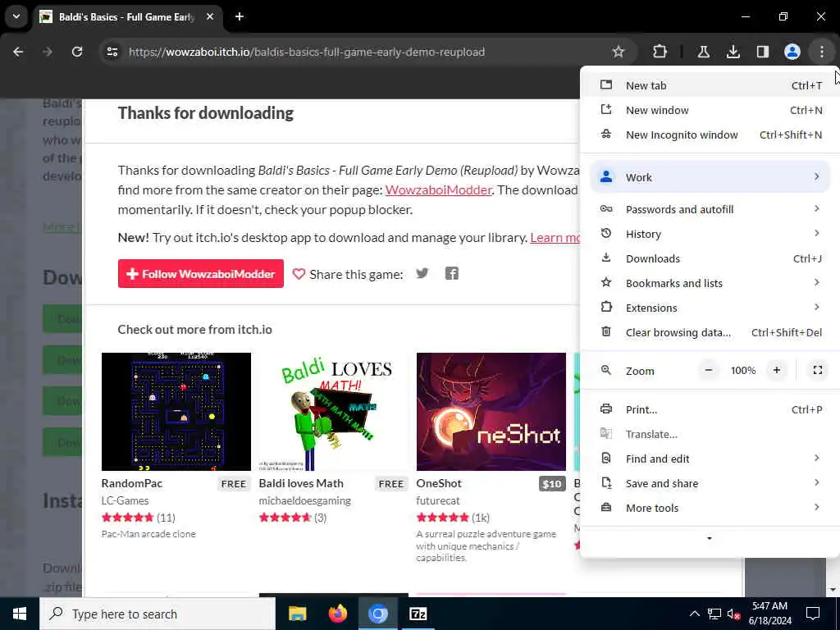Click the network status tray icon
This screenshot has height=630, width=840.
(714, 614)
